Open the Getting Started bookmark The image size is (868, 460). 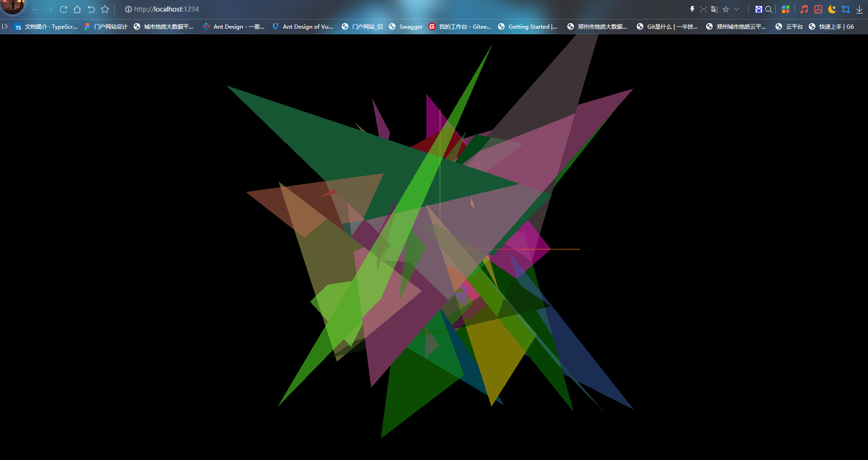pos(528,27)
